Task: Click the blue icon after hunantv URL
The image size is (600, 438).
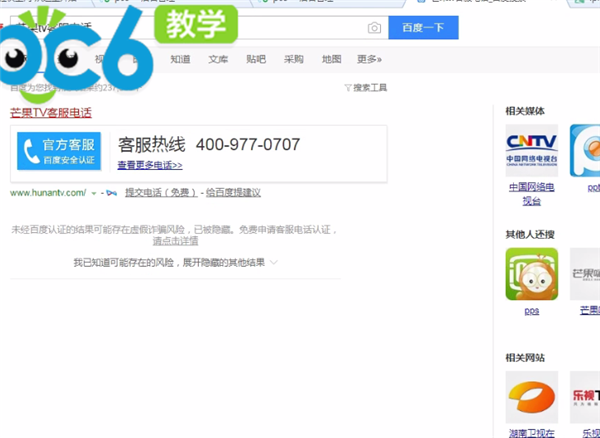Action: tap(111, 193)
